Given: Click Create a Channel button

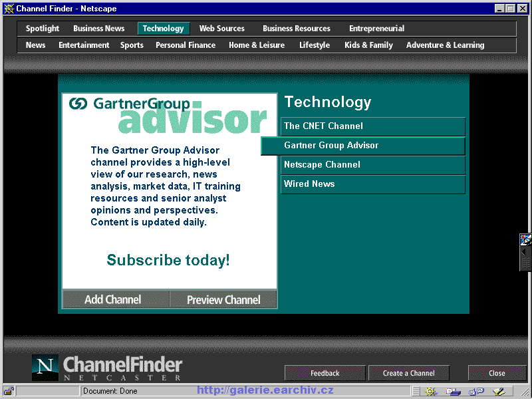Looking at the screenshot, I should (409, 373).
